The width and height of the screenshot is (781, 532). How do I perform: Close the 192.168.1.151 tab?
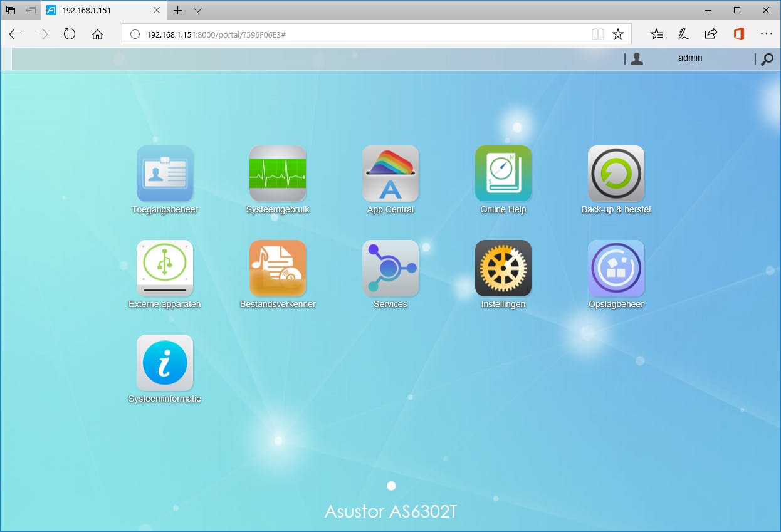coord(157,10)
